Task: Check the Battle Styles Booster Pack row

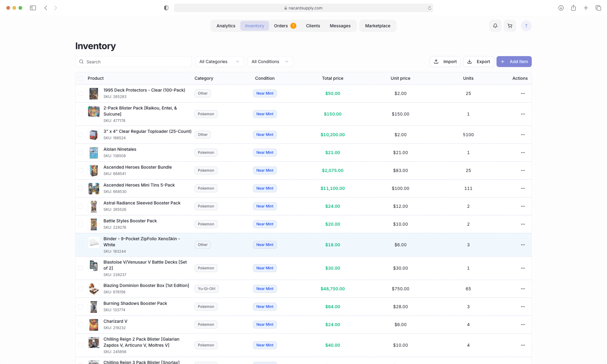Action: [80, 224]
